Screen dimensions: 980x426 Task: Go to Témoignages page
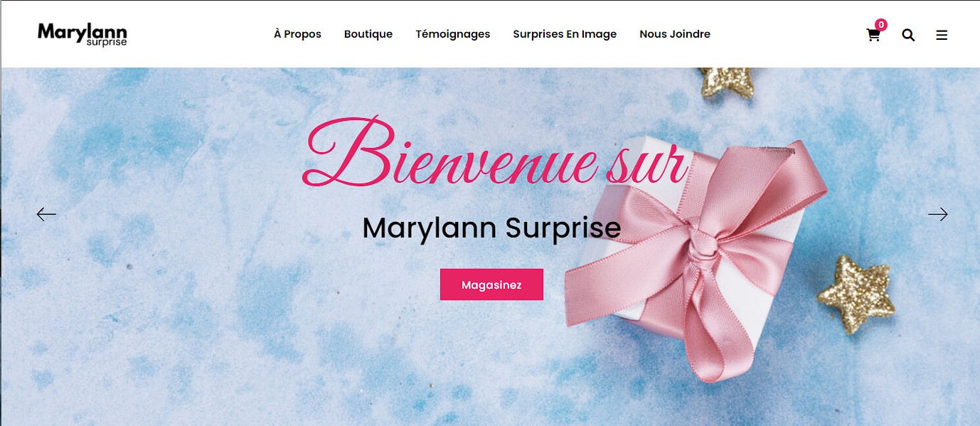click(453, 34)
